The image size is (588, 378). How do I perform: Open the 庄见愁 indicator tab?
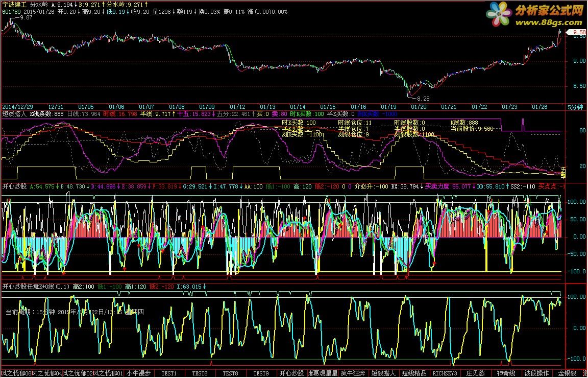476,373
